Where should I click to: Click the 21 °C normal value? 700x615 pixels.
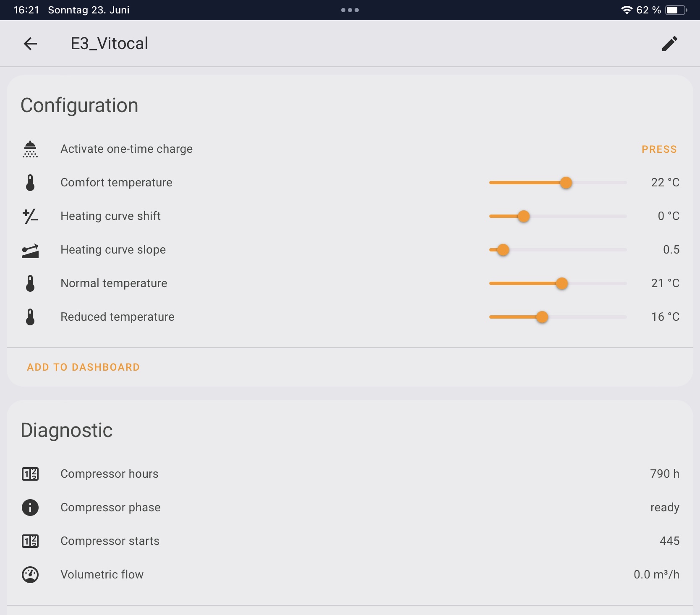tap(665, 283)
